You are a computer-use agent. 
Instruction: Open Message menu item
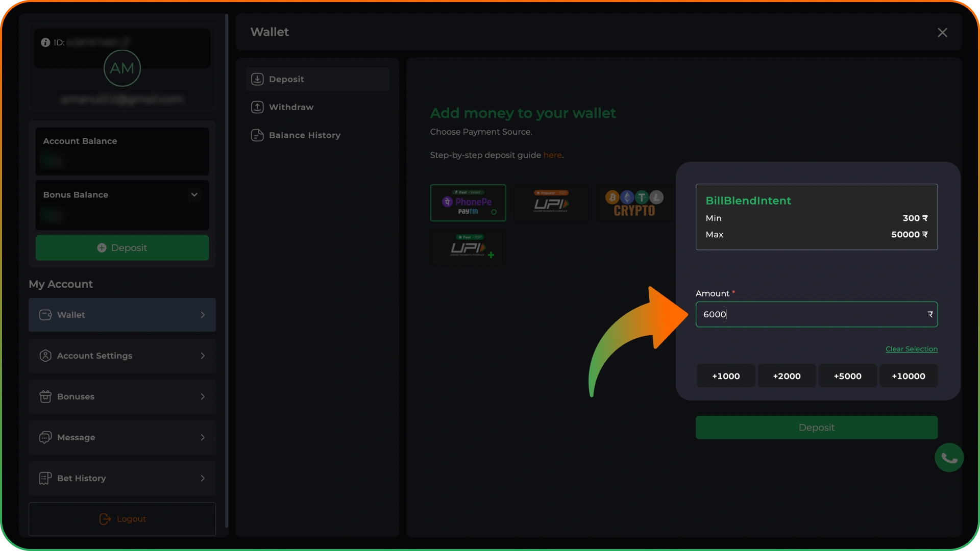(x=122, y=437)
